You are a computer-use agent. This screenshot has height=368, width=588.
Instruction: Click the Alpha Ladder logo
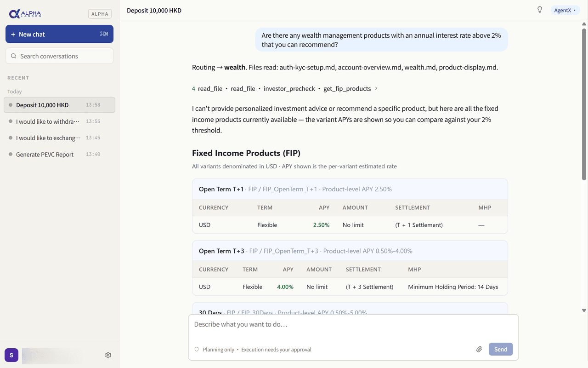[x=25, y=14]
